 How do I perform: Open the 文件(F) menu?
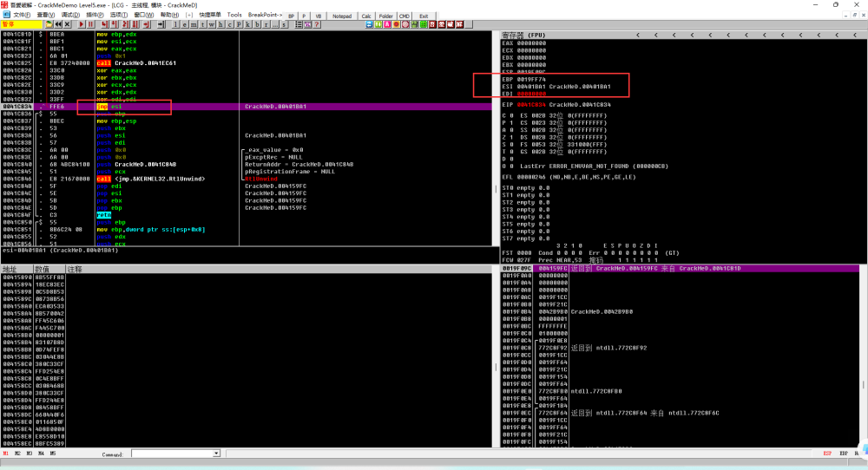tap(22, 15)
